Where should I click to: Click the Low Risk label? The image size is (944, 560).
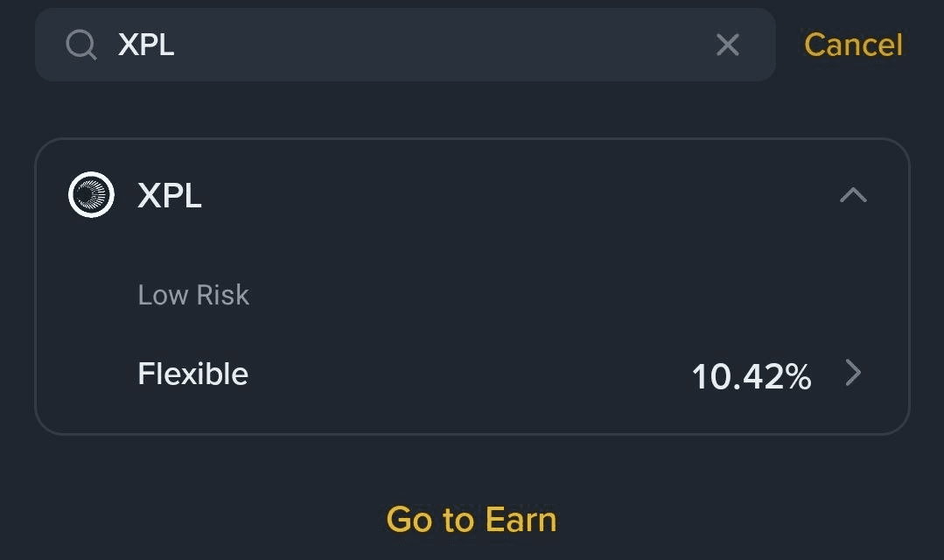tap(193, 295)
